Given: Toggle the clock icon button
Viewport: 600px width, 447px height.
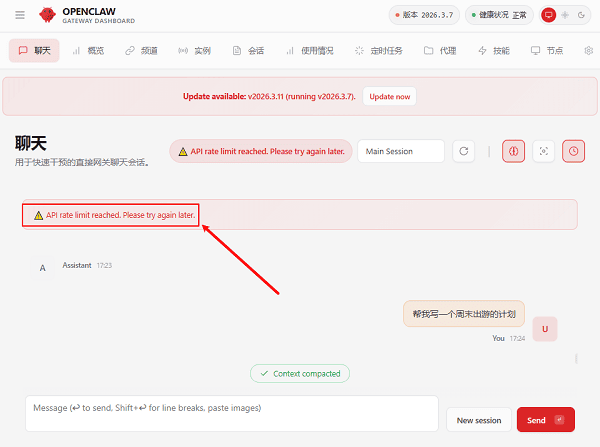Looking at the screenshot, I should [573, 151].
